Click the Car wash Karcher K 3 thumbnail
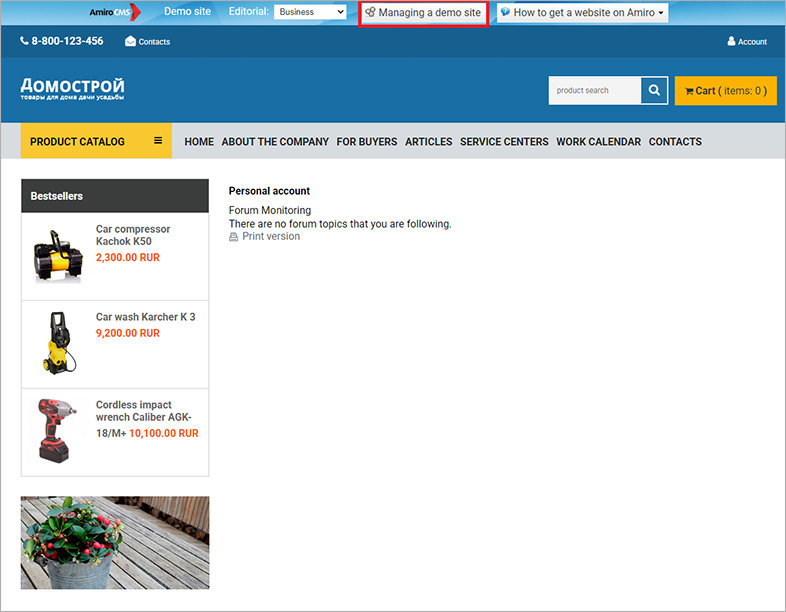Viewport: 786px width, 612px height. click(58, 343)
